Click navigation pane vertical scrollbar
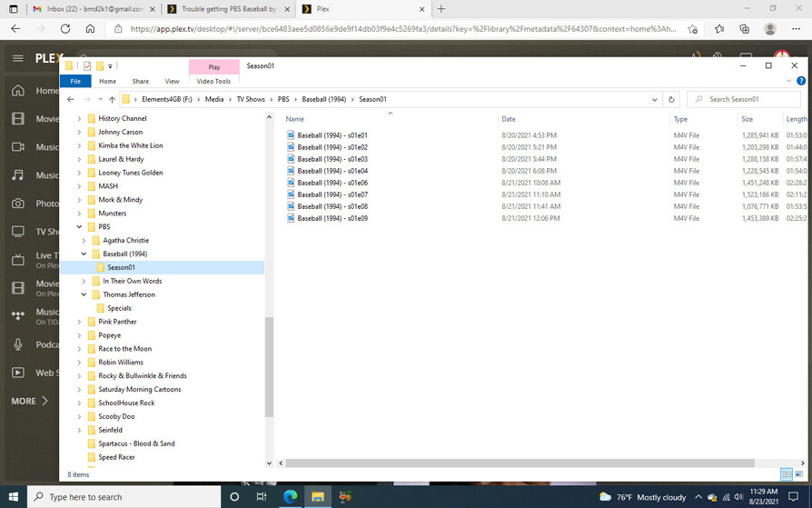Screen dimensions: 812x508 (269, 366)
